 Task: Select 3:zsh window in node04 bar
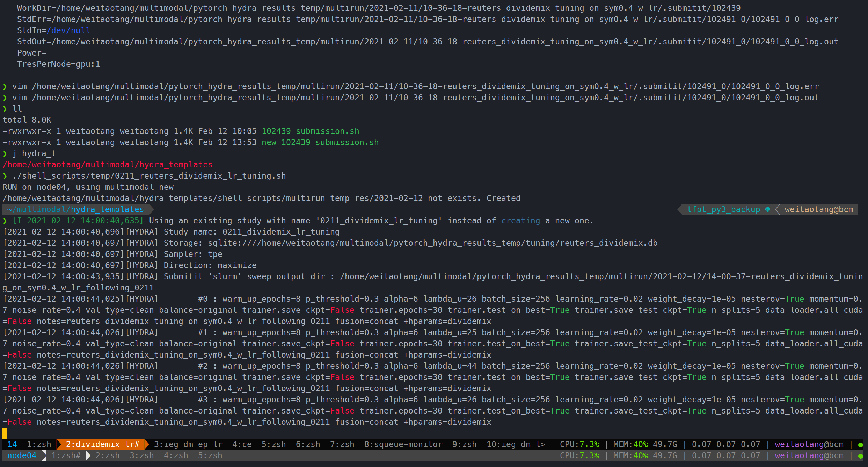[x=142, y=455]
